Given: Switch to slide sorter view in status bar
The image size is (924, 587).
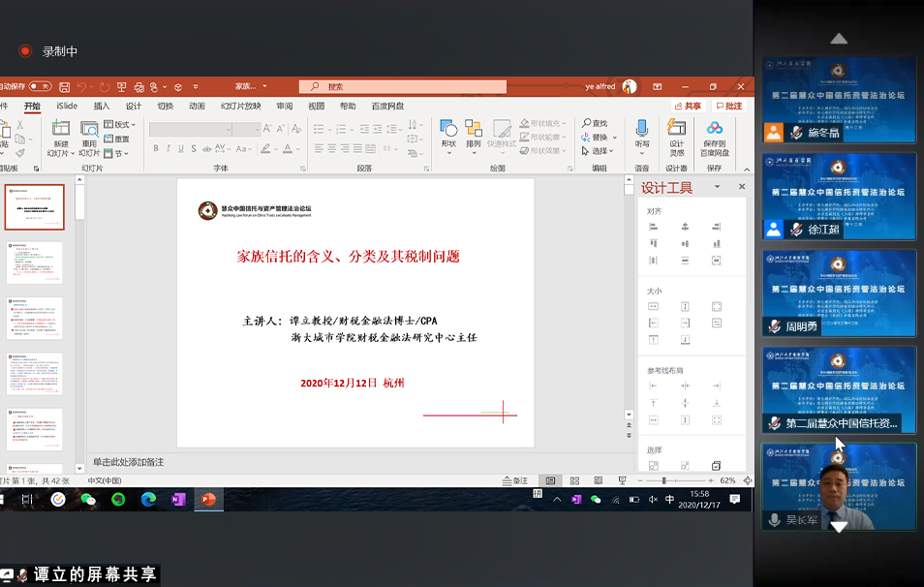Looking at the screenshot, I should [575, 479].
